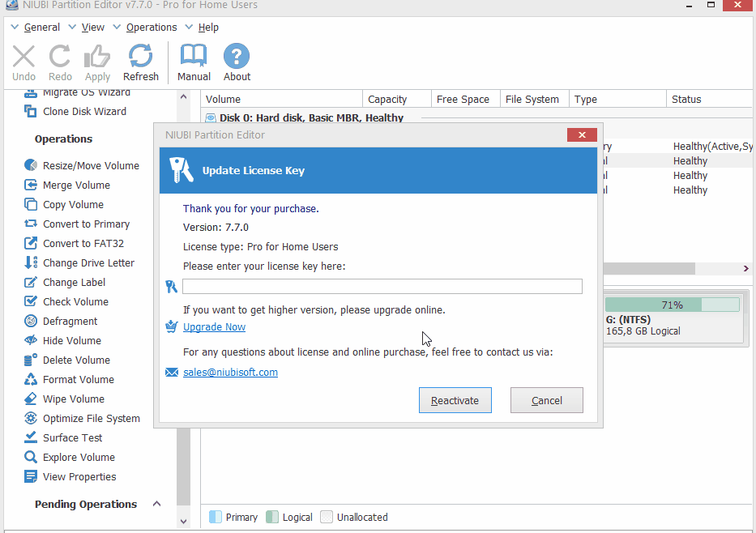Collapse the Pending Operations section

(156, 504)
